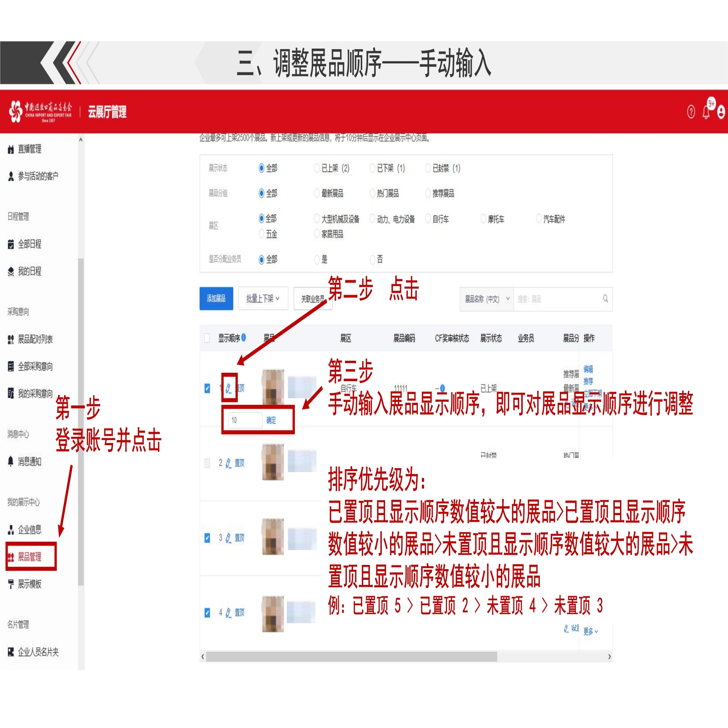The width and height of the screenshot is (728, 728).
Task: Click the 我的日程 layers icon
Action: click(11, 271)
